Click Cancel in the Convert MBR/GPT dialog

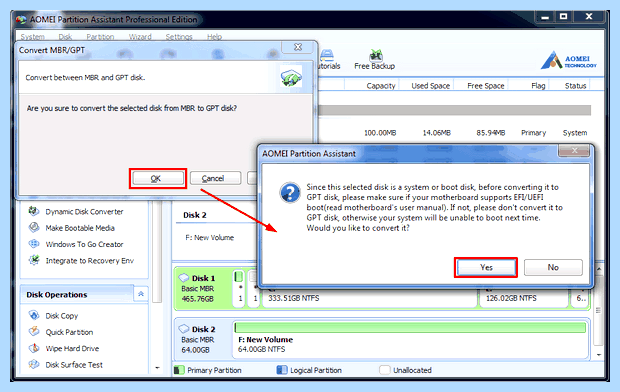click(215, 178)
